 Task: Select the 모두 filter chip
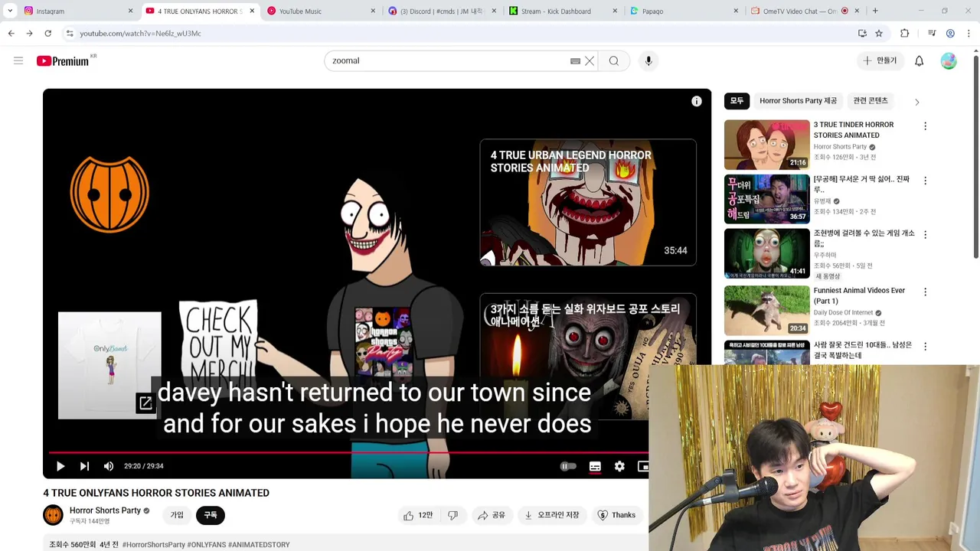pos(737,101)
